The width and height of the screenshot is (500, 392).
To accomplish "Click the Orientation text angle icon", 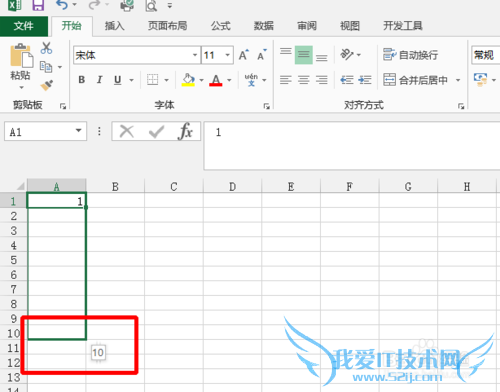I will click(347, 54).
